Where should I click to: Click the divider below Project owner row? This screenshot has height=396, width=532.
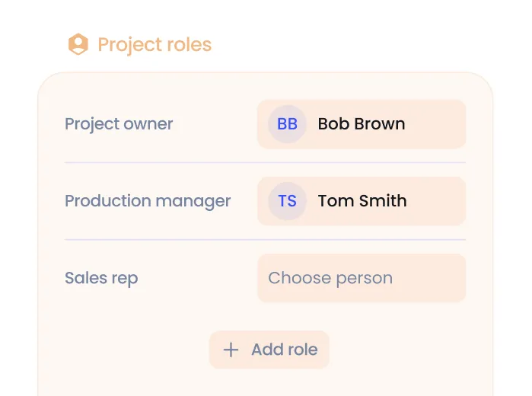coord(265,163)
